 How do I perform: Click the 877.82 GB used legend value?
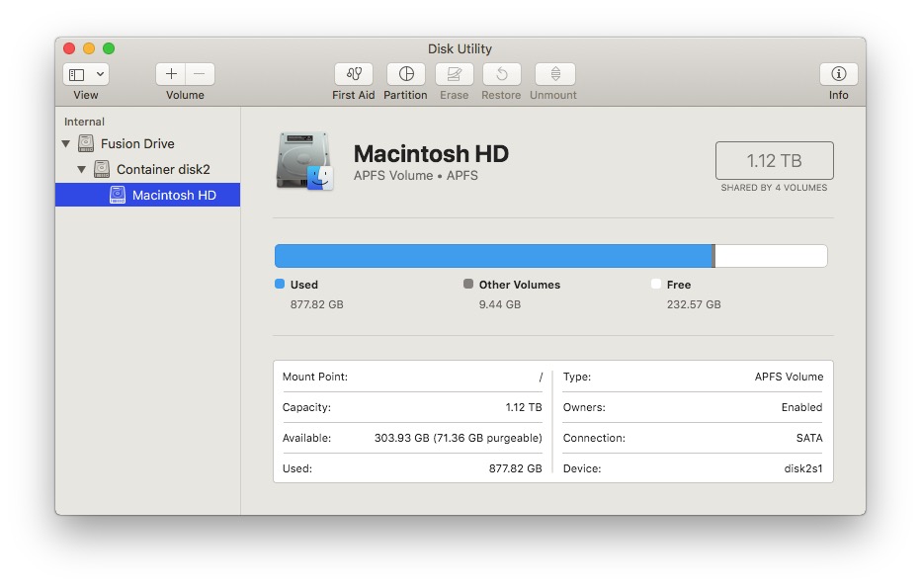tap(316, 304)
